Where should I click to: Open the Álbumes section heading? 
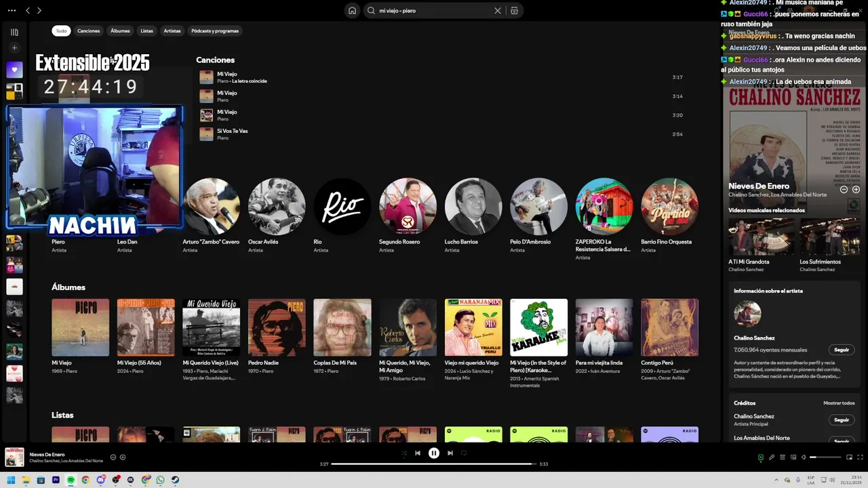[x=68, y=287]
